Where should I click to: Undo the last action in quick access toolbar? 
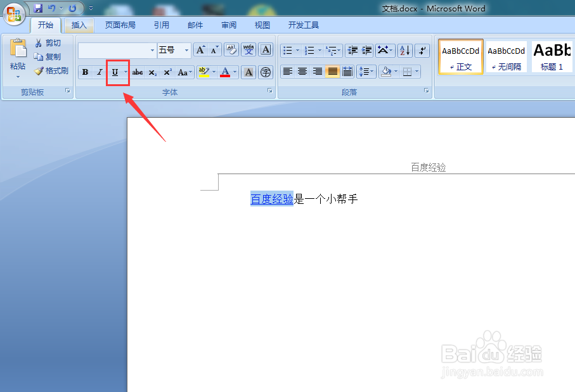pyautogui.click(x=51, y=8)
